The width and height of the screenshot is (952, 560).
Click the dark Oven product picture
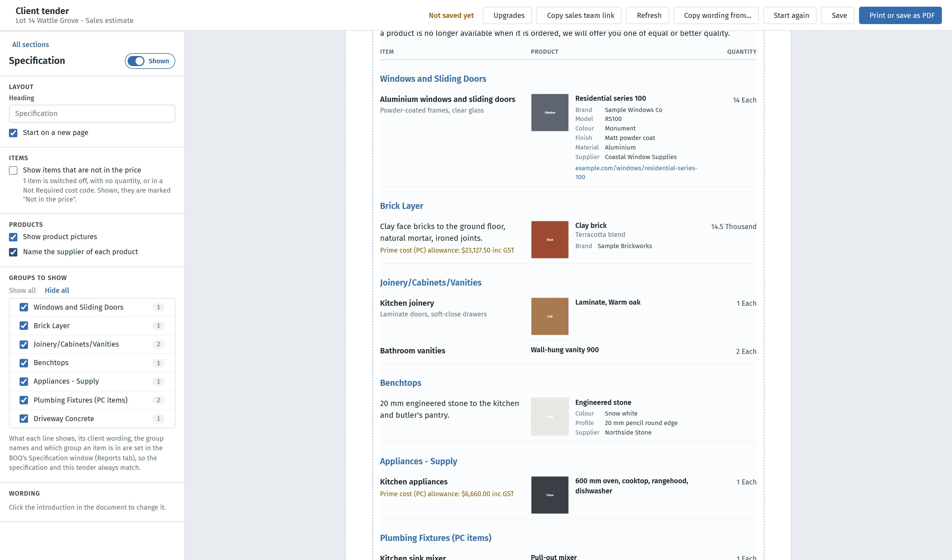coord(550,495)
